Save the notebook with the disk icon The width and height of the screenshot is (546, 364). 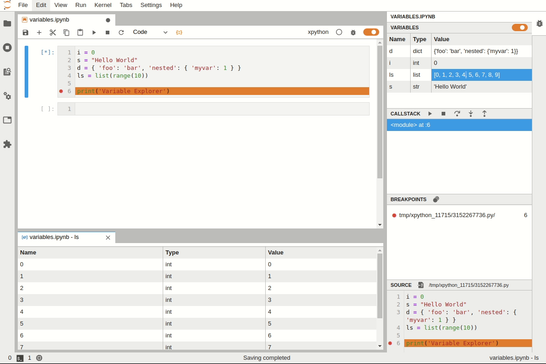click(x=25, y=32)
